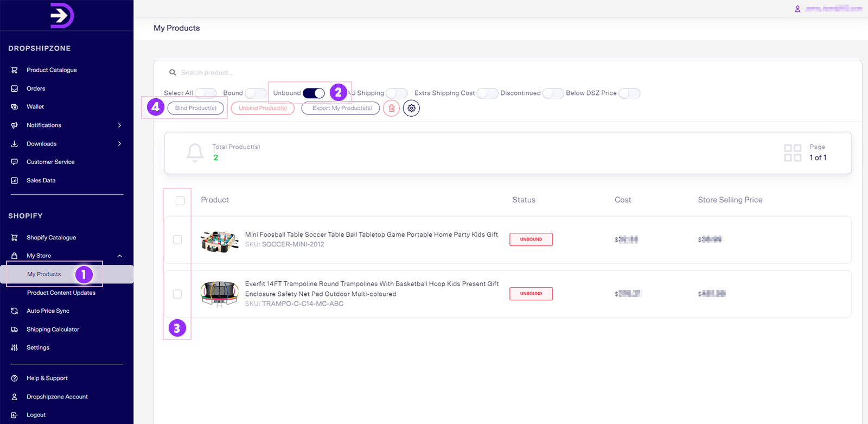Toggle the Discontinued filter switch

[x=553, y=93]
